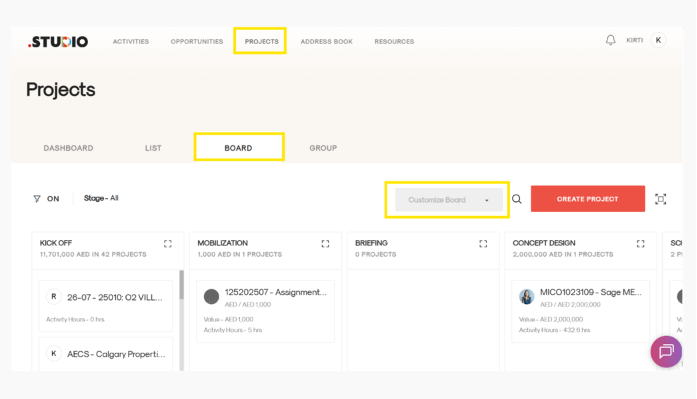
Task: Click the BRIEFING column title
Action: 371,243
